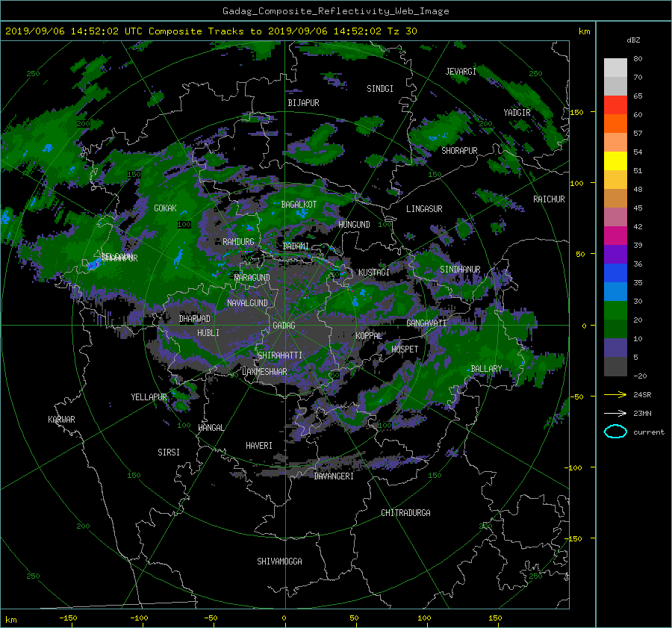Click the SINDHANUR city label
This screenshot has height=628, width=672.
460,270
